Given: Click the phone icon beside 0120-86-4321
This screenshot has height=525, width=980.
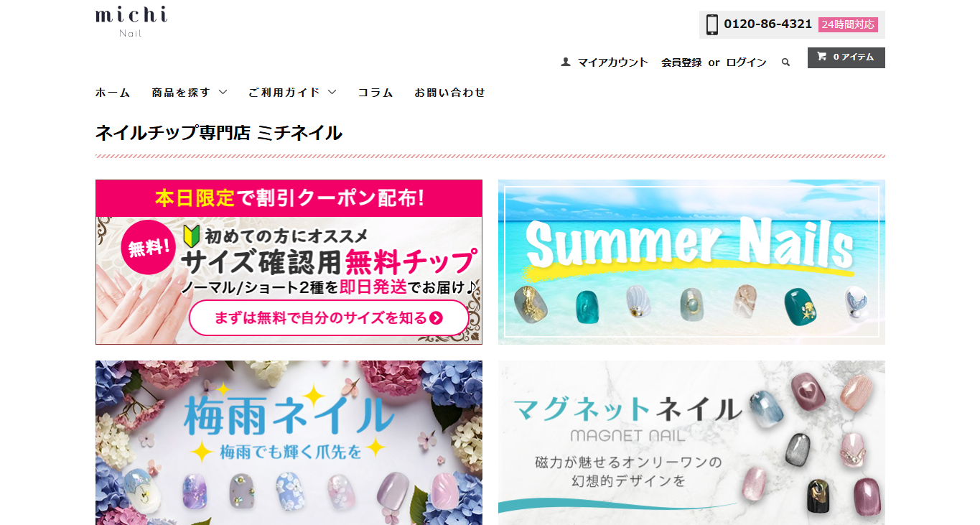Looking at the screenshot, I should (712, 24).
